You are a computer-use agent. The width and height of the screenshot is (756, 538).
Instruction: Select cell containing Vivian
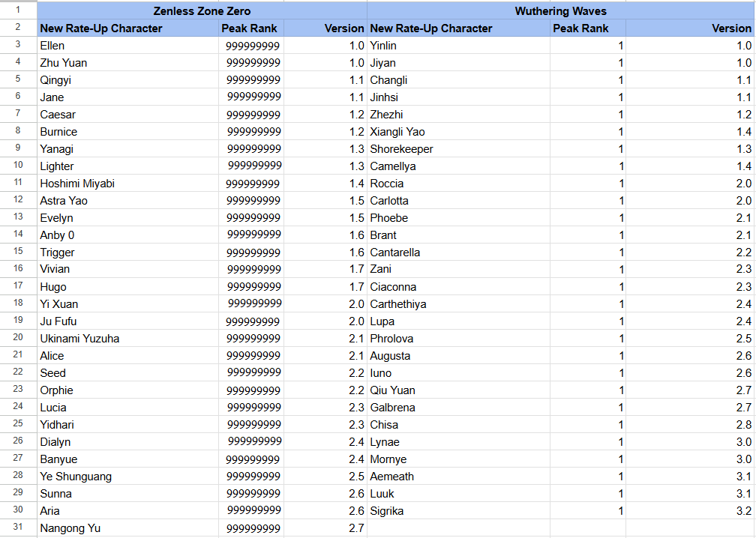pos(127,269)
